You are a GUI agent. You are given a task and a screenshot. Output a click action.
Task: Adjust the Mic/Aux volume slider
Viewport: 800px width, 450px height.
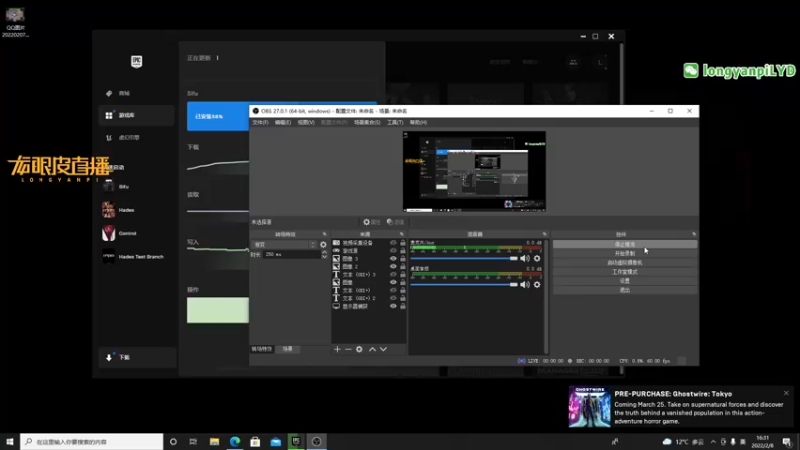pyautogui.click(x=464, y=259)
